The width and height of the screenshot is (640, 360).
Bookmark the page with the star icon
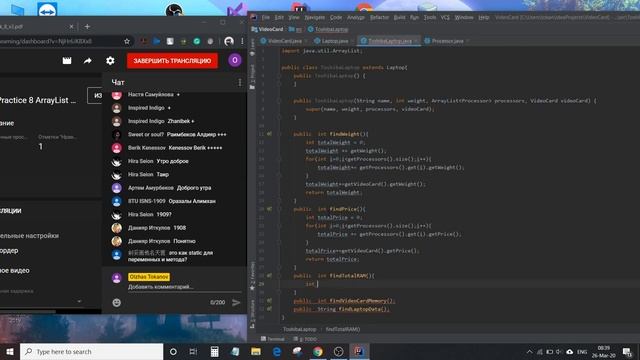pyautogui.click(x=127, y=41)
